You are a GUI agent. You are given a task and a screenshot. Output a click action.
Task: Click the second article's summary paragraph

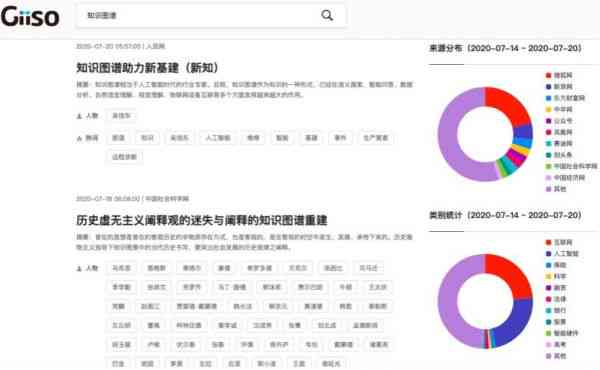[244, 242]
